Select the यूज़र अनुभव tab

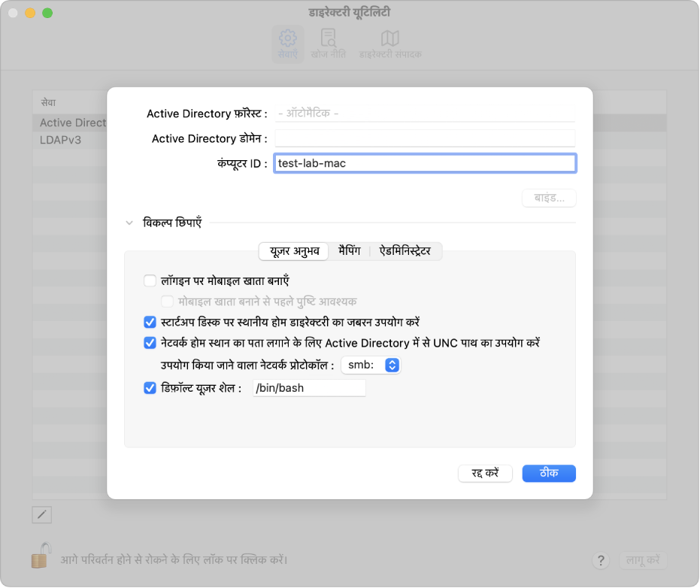point(294,251)
